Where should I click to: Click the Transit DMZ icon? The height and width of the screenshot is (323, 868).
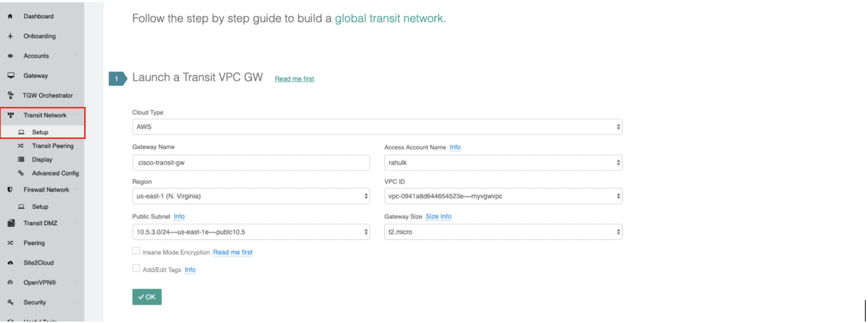pos(11,223)
